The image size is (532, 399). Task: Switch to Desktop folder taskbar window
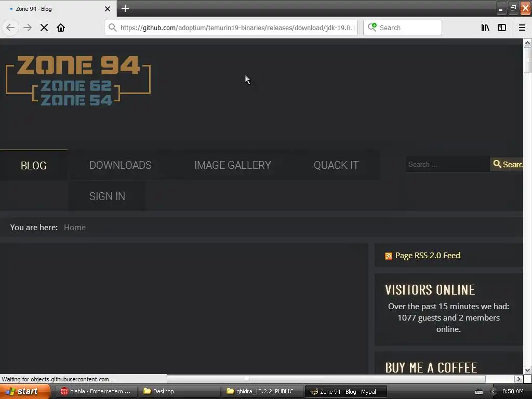[179, 391]
